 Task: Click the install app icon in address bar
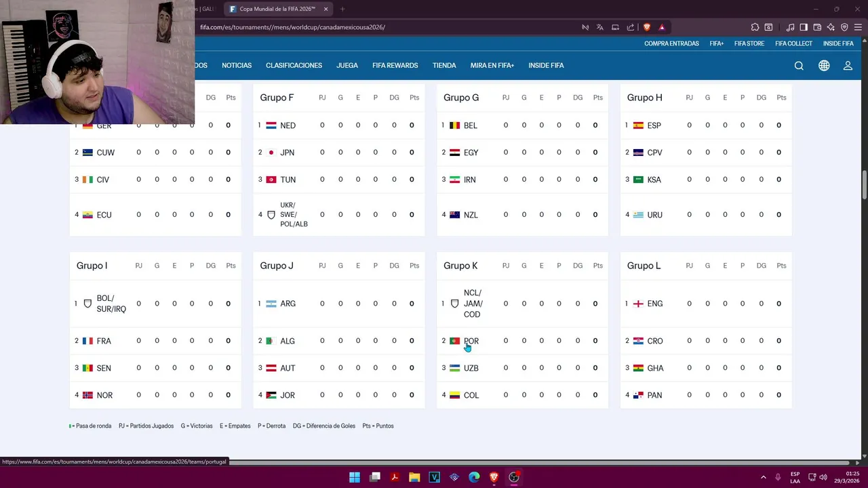pyautogui.click(x=615, y=27)
